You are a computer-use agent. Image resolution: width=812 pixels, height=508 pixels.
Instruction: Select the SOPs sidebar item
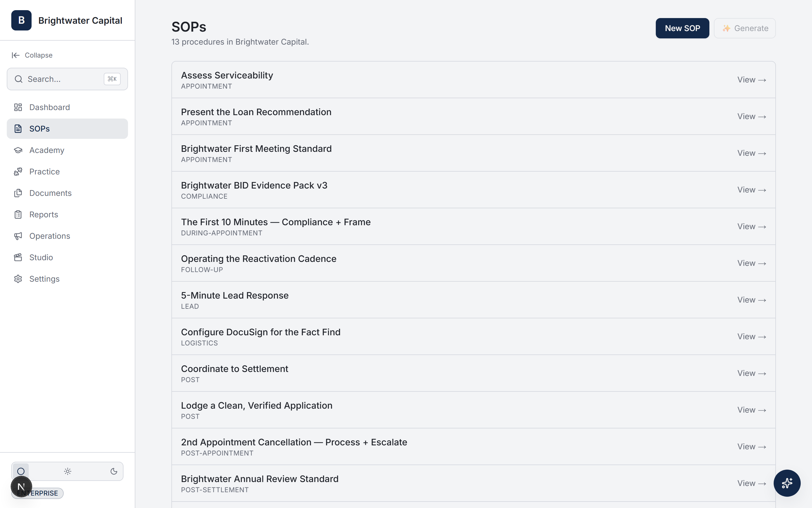67,129
